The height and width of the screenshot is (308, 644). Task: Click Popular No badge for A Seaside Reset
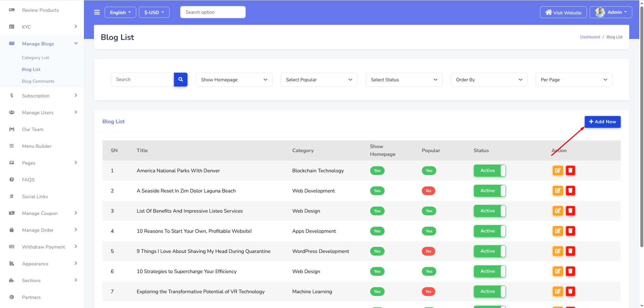428,191
